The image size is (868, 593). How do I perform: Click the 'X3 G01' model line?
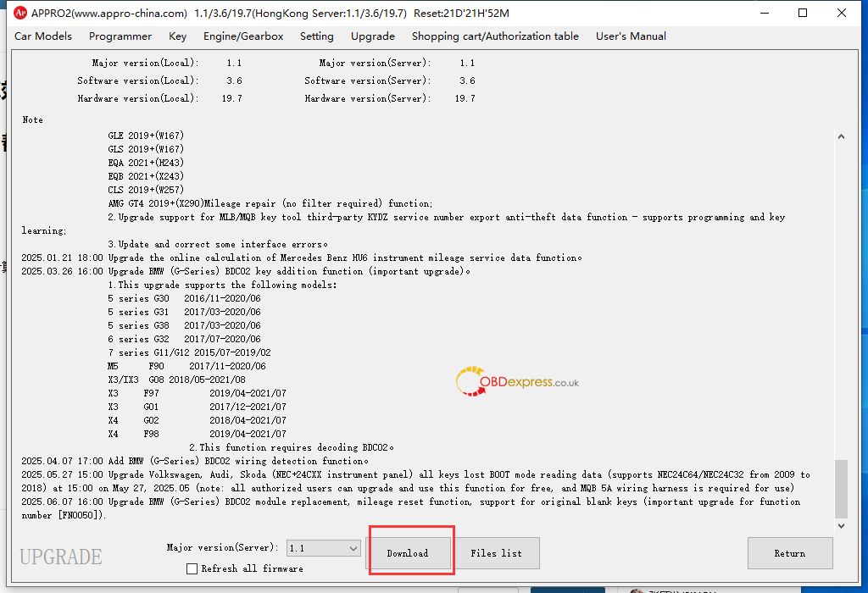[197, 407]
